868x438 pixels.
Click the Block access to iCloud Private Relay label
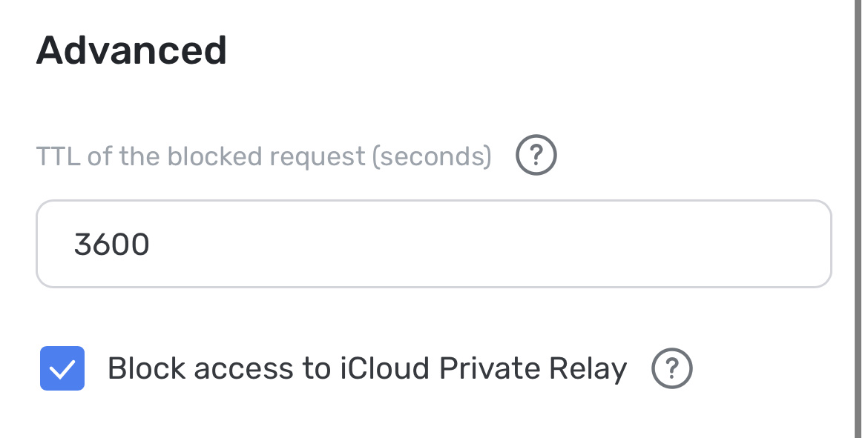367,368
